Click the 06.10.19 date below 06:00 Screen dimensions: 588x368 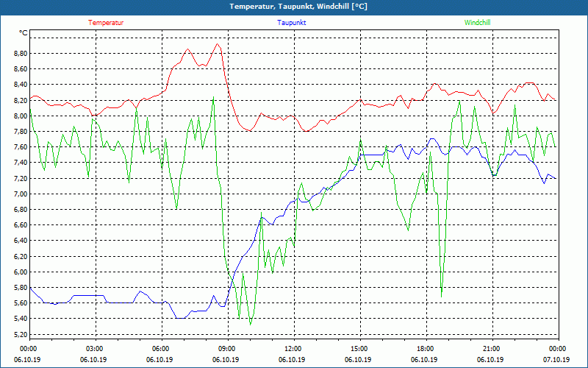tap(159, 359)
